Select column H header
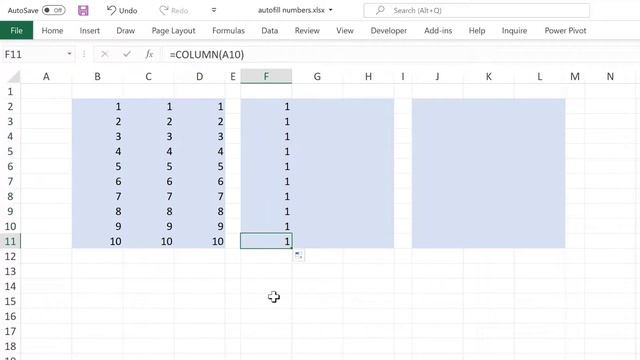Viewport: 640px width, 360px height. 368,76
